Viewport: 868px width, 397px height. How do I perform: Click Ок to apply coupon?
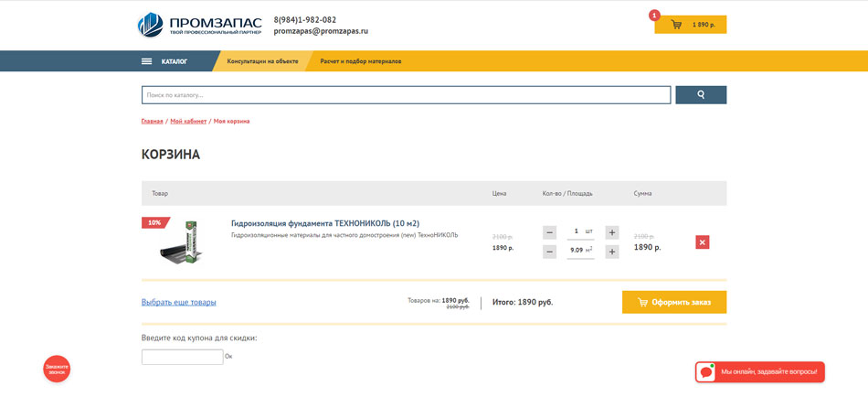(228, 357)
